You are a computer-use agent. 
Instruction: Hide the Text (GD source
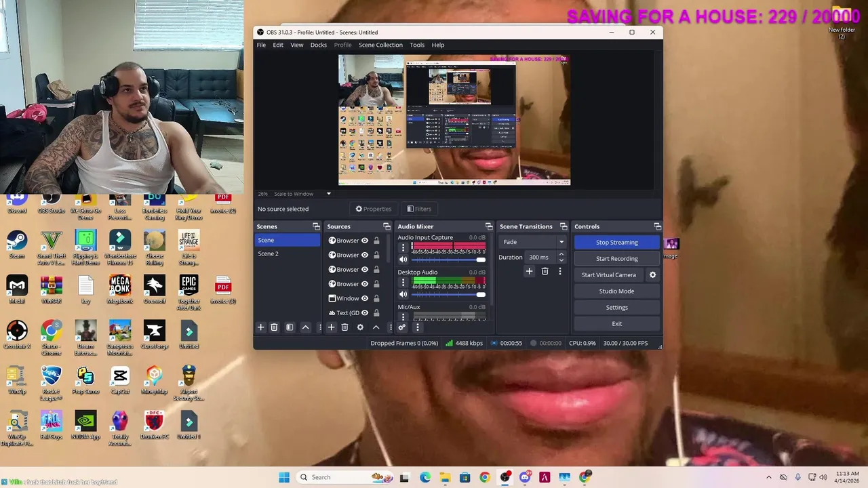365,312
